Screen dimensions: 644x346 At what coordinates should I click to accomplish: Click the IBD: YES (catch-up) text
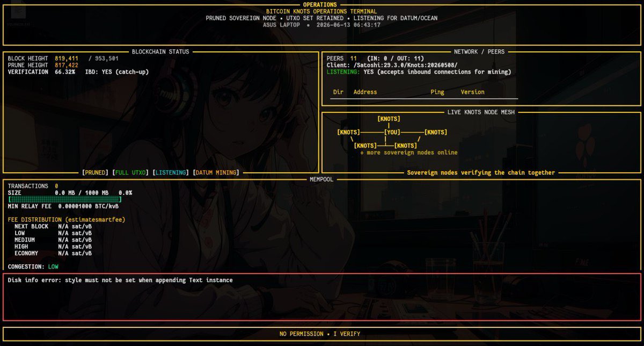tap(117, 71)
